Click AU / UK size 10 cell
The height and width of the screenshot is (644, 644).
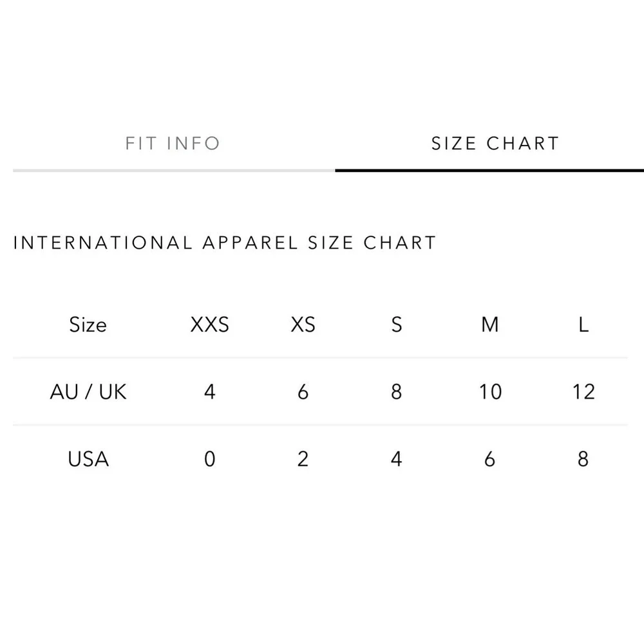(490, 392)
